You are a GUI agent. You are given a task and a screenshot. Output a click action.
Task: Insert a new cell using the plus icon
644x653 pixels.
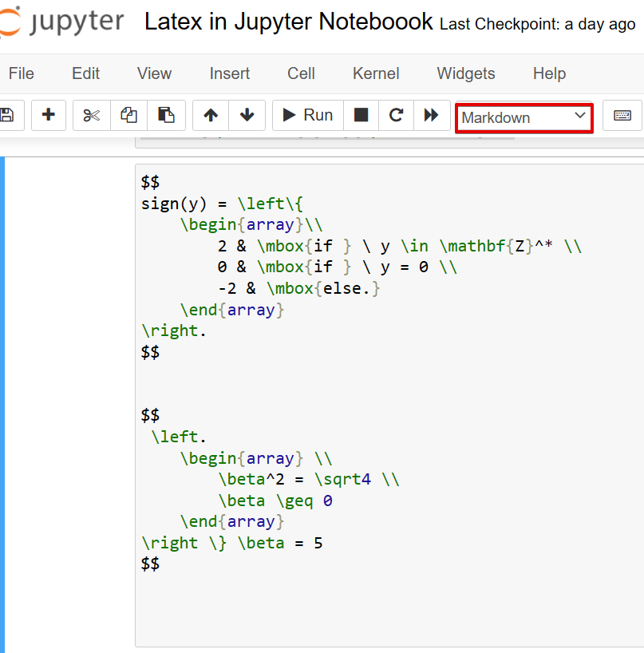pos(48,115)
